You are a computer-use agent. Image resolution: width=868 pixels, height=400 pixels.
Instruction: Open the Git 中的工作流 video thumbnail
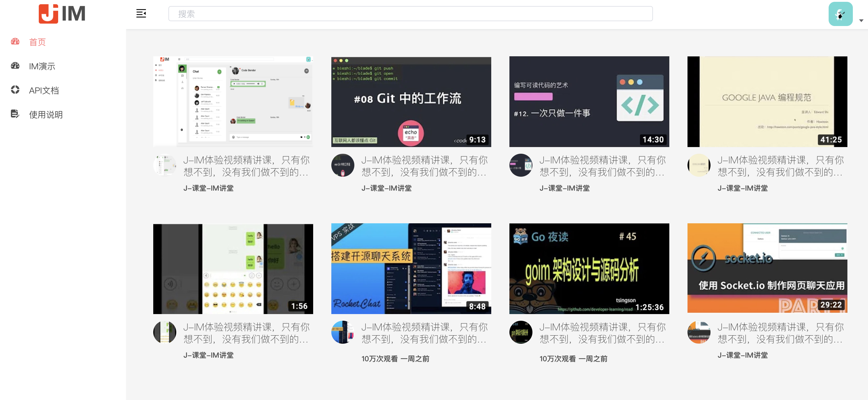pyautogui.click(x=411, y=102)
